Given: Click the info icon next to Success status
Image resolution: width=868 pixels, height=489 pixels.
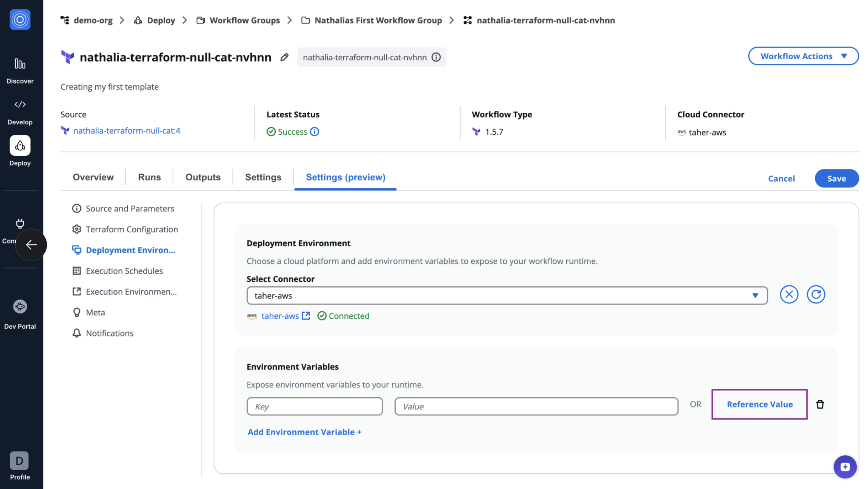Looking at the screenshot, I should (314, 131).
